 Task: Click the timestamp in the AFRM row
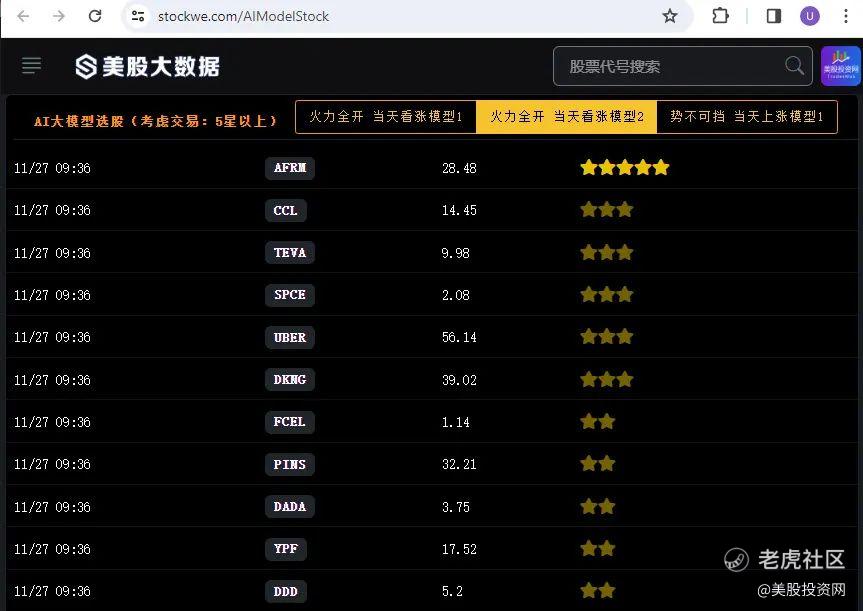(52, 168)
